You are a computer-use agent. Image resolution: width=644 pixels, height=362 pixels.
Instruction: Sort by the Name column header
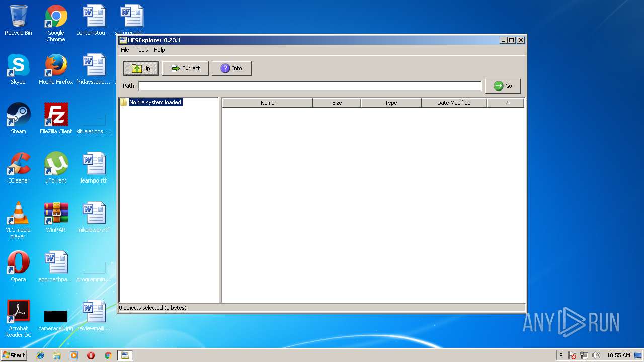[x=267, y=103]
